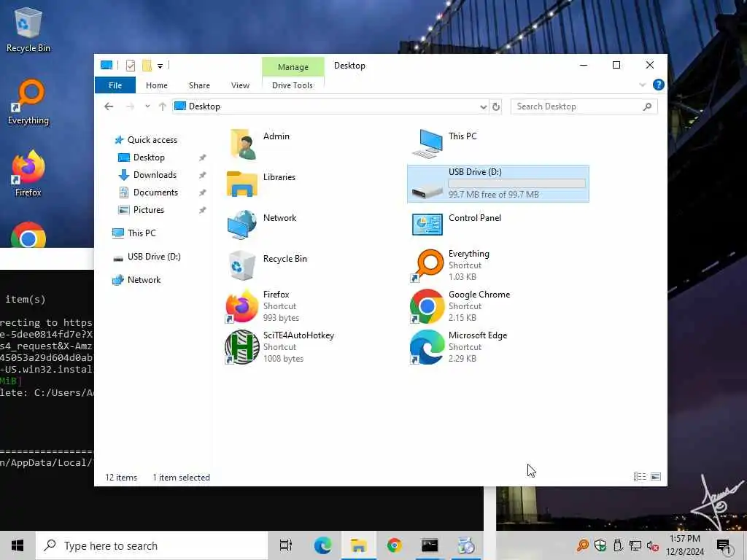Select USB Drive (D:) in navigation pane
747x560 pixels.
(x=147, y=257)
